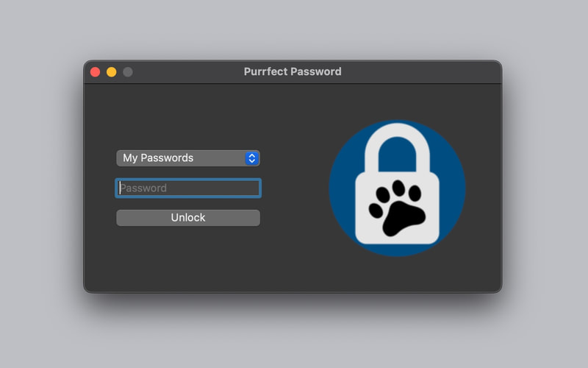
Task: Minimize window with the yellow button
Action: (x=112, y=71)
